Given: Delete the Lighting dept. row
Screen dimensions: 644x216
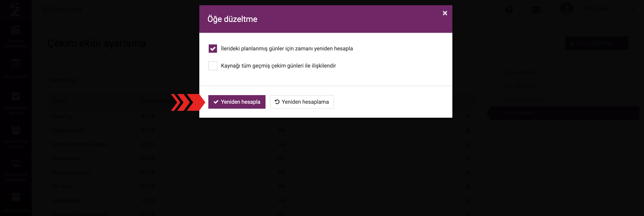Looking at the screenshot, I should 468,131.
